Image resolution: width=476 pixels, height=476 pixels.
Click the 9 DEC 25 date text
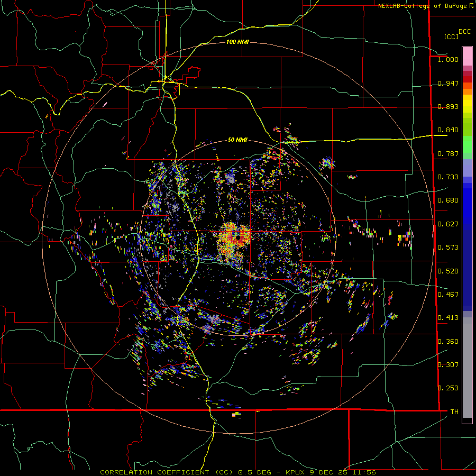[329, 472]
